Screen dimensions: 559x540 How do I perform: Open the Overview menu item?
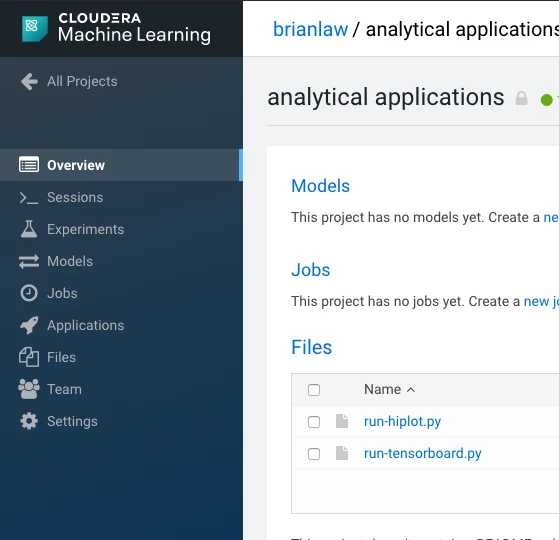pyautogui.click(x=121, y=165)
